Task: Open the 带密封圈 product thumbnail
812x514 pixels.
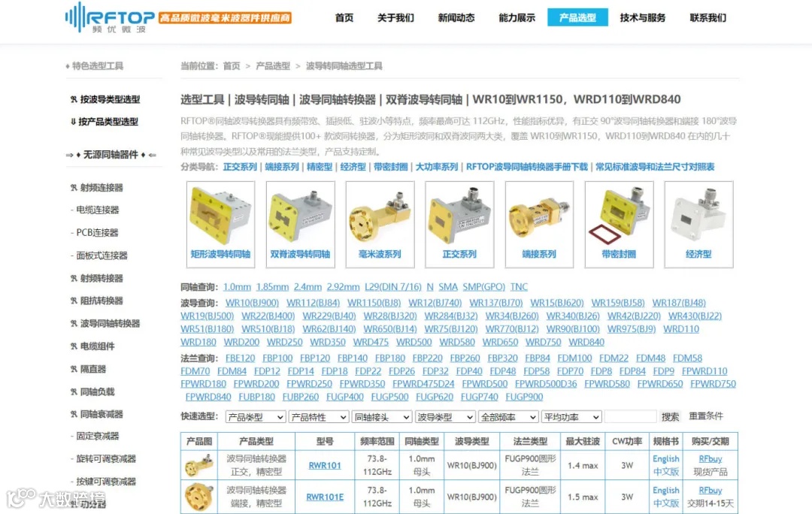Action: (x=619, y=224)
